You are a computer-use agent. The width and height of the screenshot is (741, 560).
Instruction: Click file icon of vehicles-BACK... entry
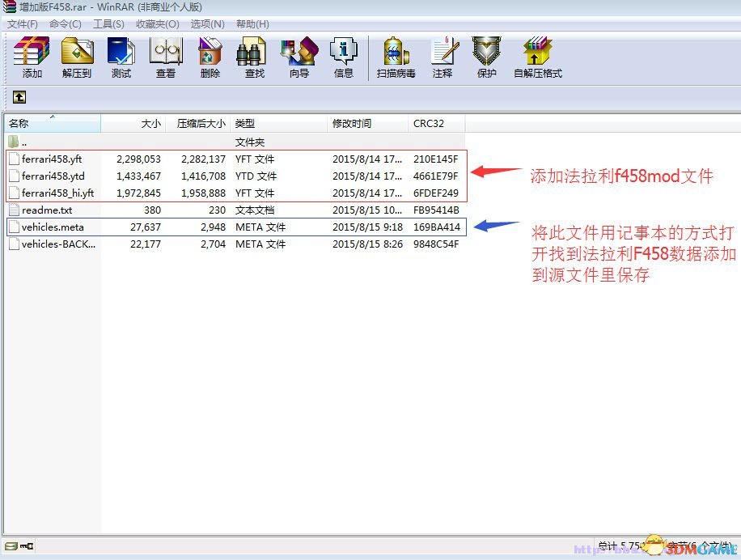[x=14, y=244]
